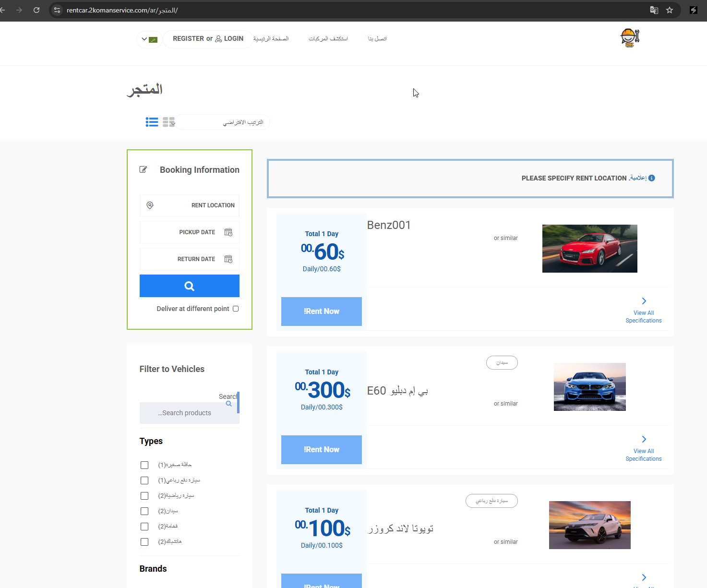Viewport: 707px width, 588px height.
Task: Click the 'Brands' filter heading
Action: click(x=153, y=569)
